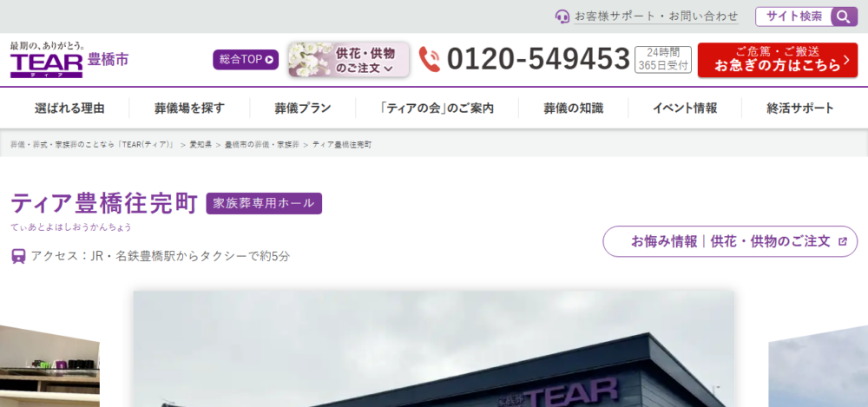Click breadcrumb text ティア豊橋往完町
The image size is (868, 407).
click(x=342, y=145)
